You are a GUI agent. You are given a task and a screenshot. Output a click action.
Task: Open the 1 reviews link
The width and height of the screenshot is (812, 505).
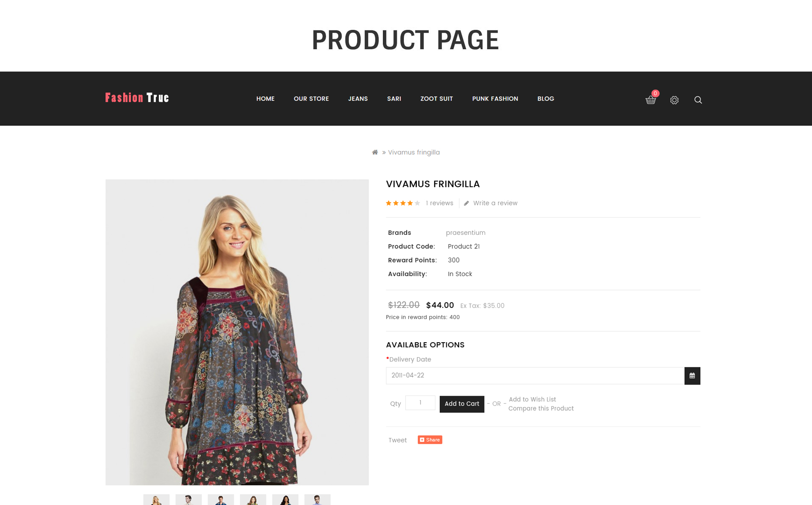pos(439,203)
